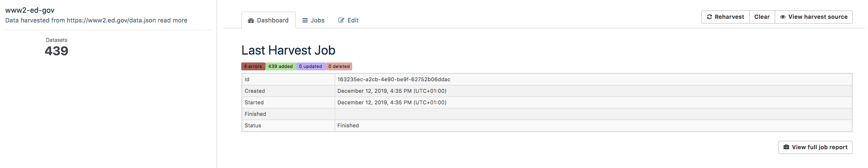Click the green 439 added badge
The height and width of the screenshot is (168, 868).
(x=280, y=66)
